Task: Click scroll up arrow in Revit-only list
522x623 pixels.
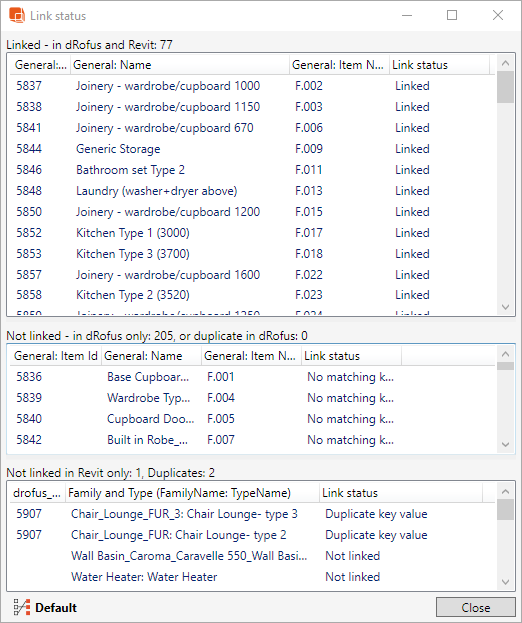Action: [x=505, y=492]
